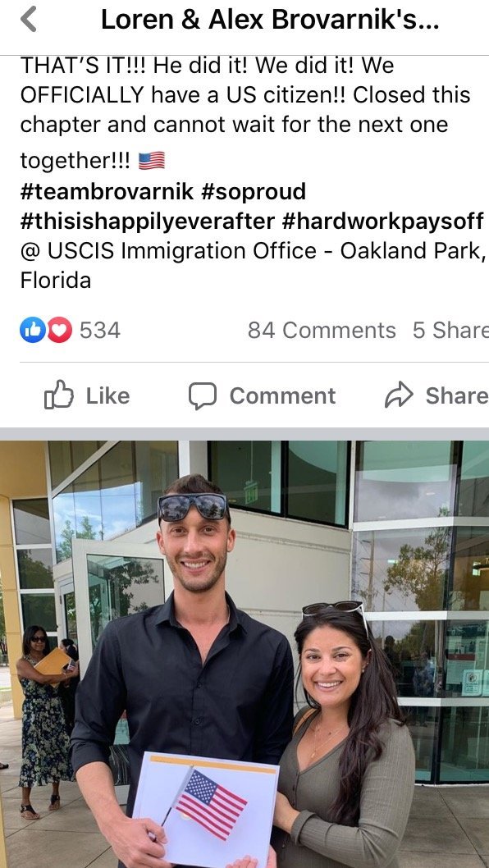Image resolution: width=489 pixels, height=868 pixels.
Task: Click the Share button label
Action: click(457, 395)
